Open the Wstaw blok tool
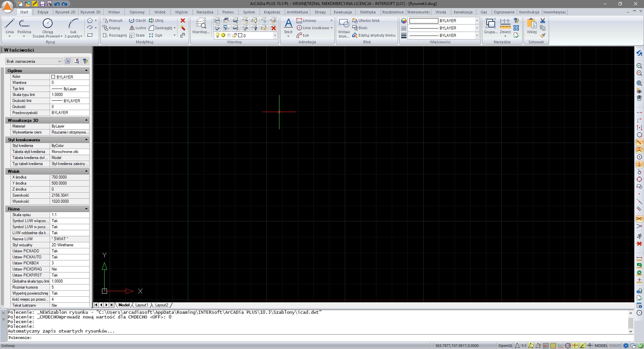The width and height of the screenshot is (644, 349). [x=344, y=28]
